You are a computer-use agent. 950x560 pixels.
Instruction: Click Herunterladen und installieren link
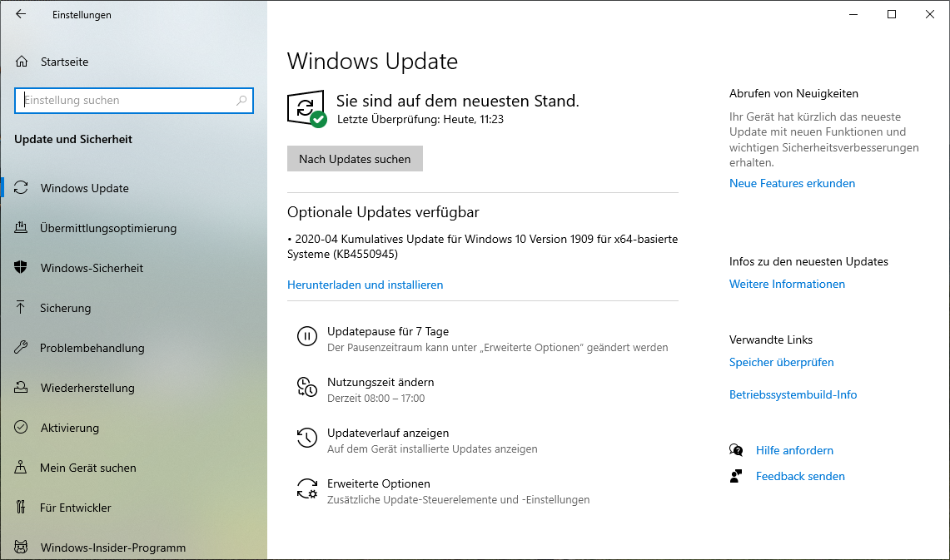366,285
